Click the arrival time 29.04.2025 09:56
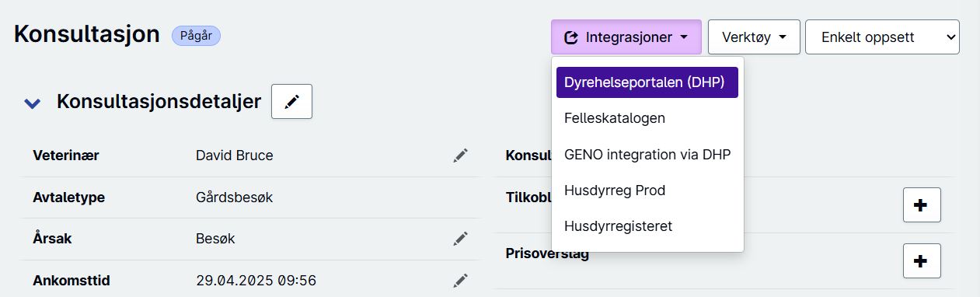 point(256,280)
